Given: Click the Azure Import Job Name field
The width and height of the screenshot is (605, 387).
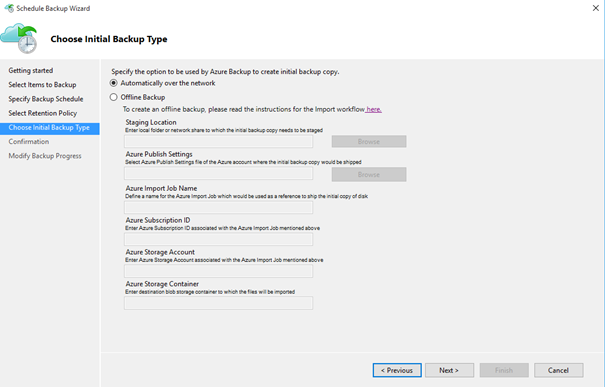Looking at the screenshot, I should tap(218, 208).
